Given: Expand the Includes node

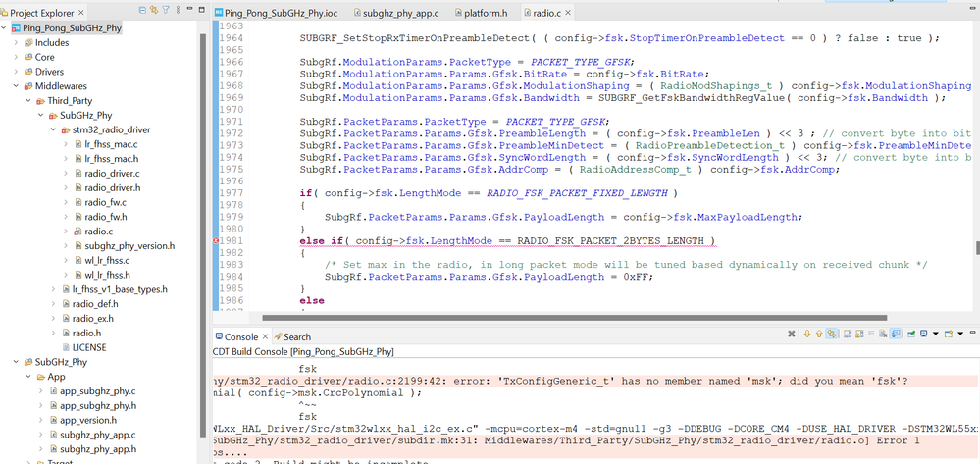Looking at the screenshot, I should click(x=17, y=42).
